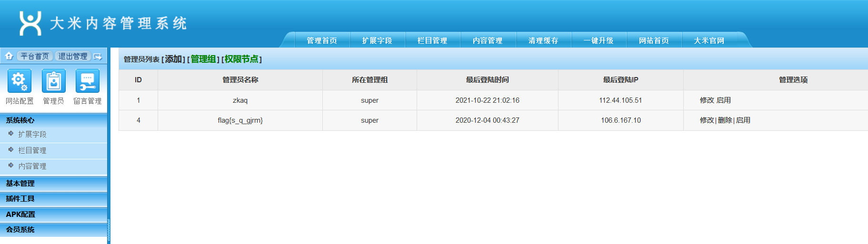The height and width of the screenshot is (244, 868).
Task: Open 管理员 clipboard icon
Action: click(x=53, y=81)
